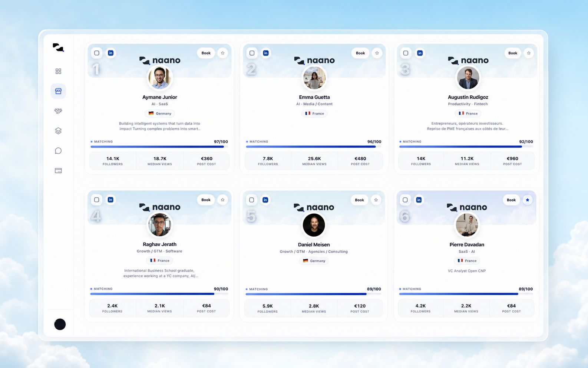Click the Germany tag on Daniel Meisen's card
The height and width of the screenshot is (368, 588).
[314, 261]
